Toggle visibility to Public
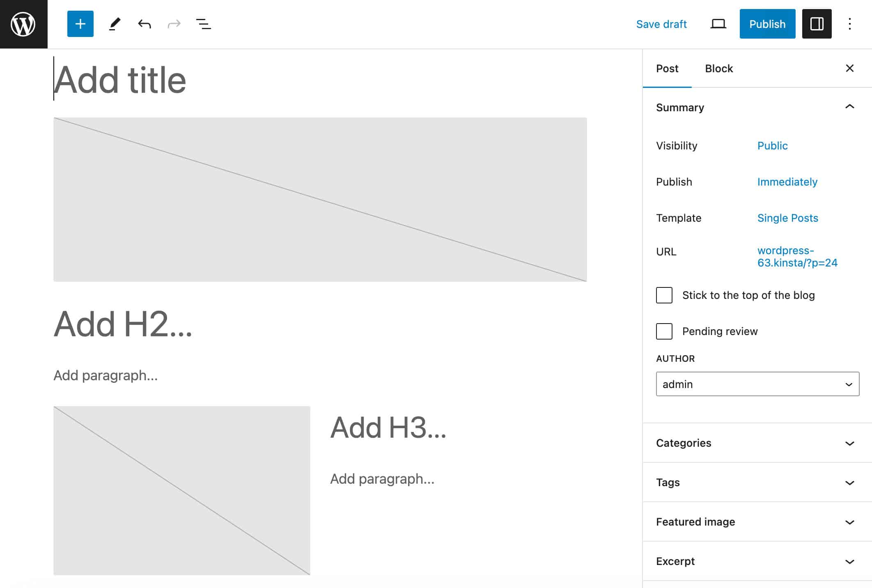This screenshot has width=872, height=588. coord(772,146)
